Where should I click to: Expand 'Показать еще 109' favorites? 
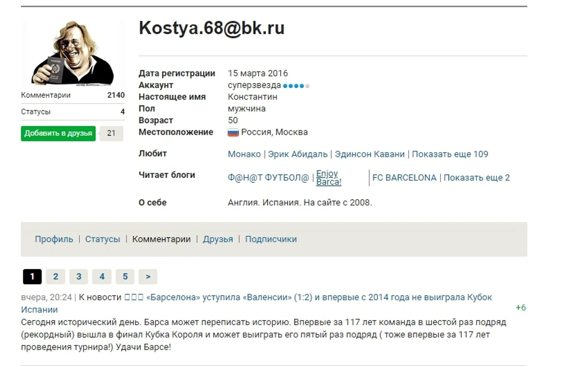pyautogui.click(x=450, y=154)
